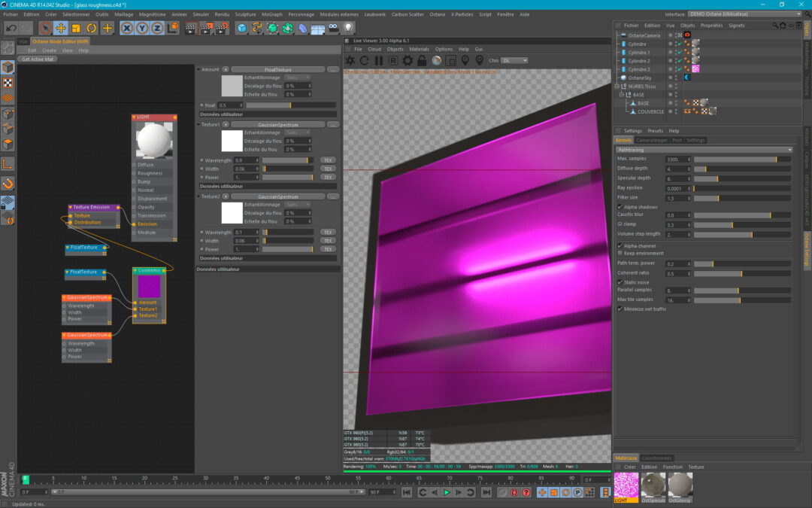Switch to the Cameraimager tab
This screenshot has width=812, height=508.
coord(651,140)
